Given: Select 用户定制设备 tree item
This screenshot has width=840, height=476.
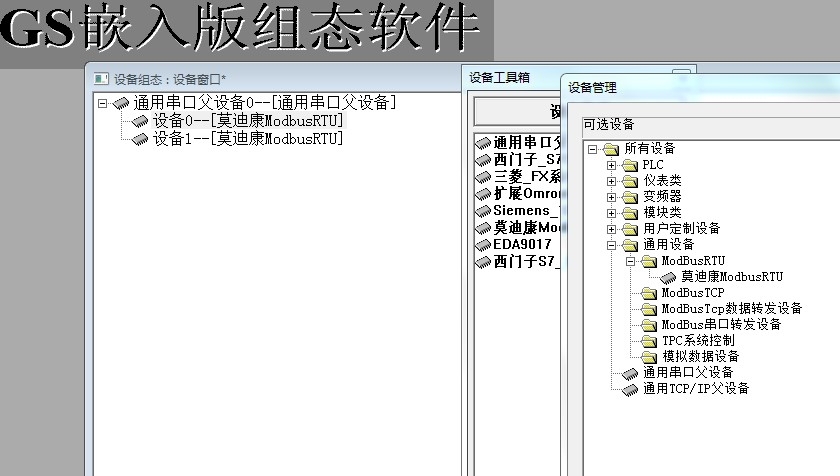Looking at the screenshot, I should pos(681,229).
